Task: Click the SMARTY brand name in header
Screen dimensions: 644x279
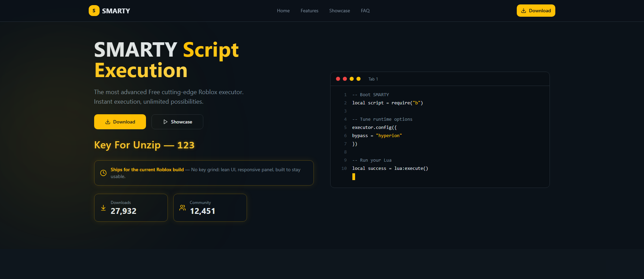Action: coord(116,11)
